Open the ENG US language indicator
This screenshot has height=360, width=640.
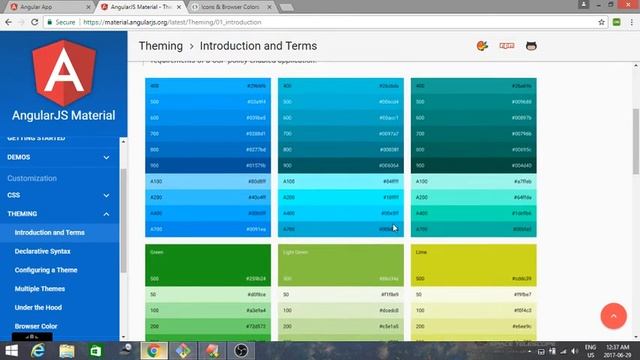click(590, 351)
